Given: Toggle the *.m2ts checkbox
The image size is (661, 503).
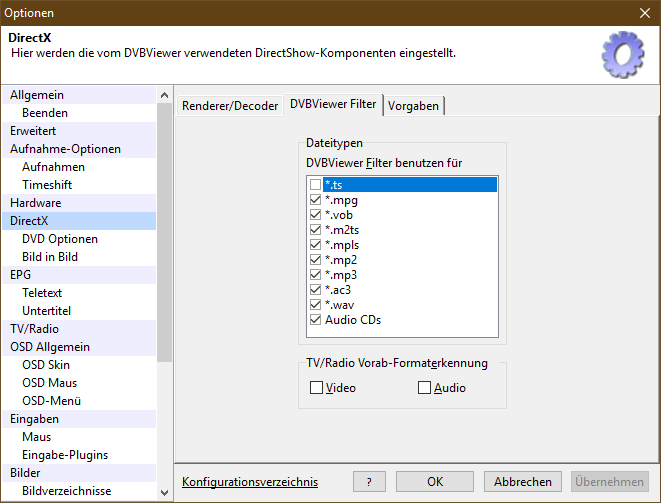Looking at the screenshot, I should [x=315, y=230].
